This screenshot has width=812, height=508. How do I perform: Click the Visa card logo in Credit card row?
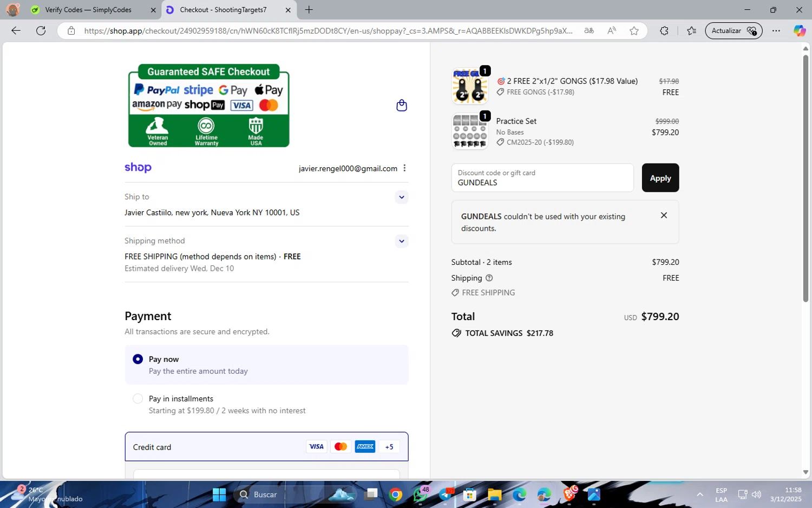point(316,447)
